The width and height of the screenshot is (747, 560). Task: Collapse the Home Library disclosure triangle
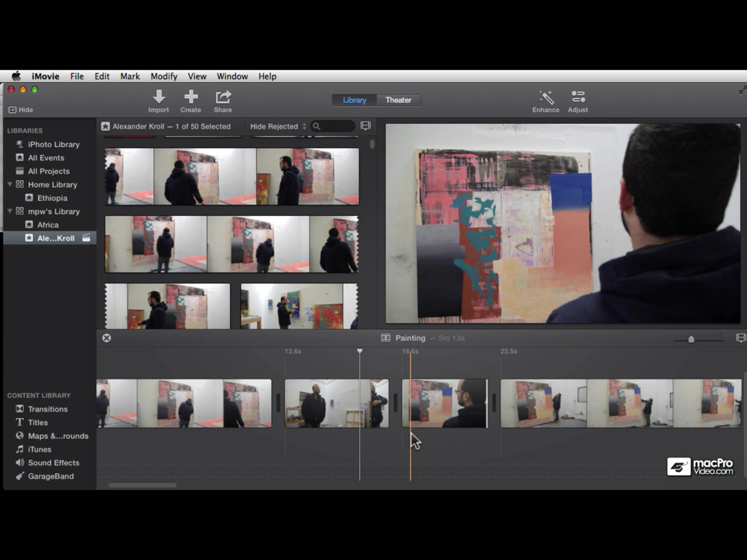(10, 184)
